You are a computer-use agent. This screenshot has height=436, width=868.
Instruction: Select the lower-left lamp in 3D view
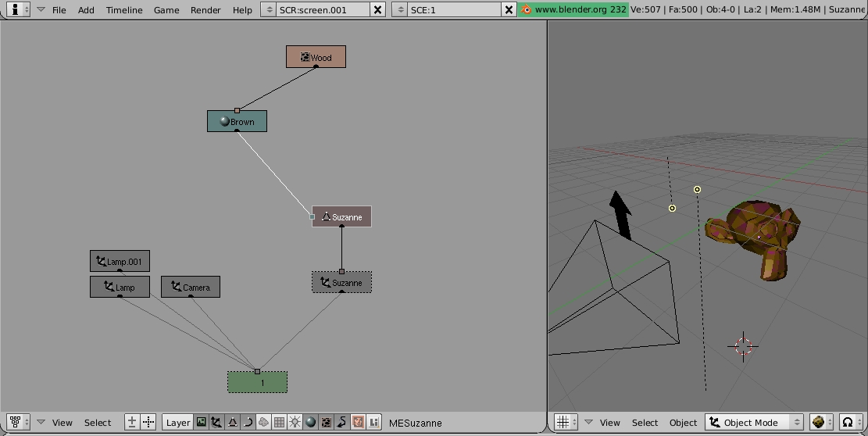pyautogui.click(x=672, y=208)
